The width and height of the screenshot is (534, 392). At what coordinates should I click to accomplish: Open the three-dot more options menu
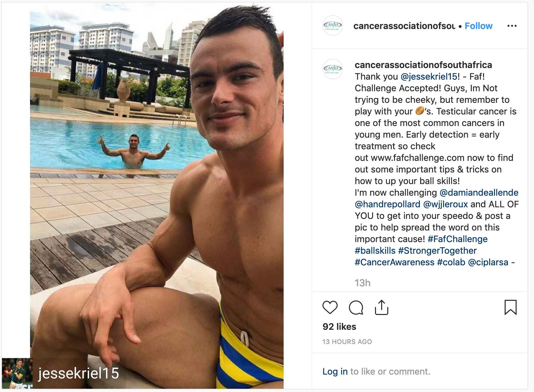point(512,26)
